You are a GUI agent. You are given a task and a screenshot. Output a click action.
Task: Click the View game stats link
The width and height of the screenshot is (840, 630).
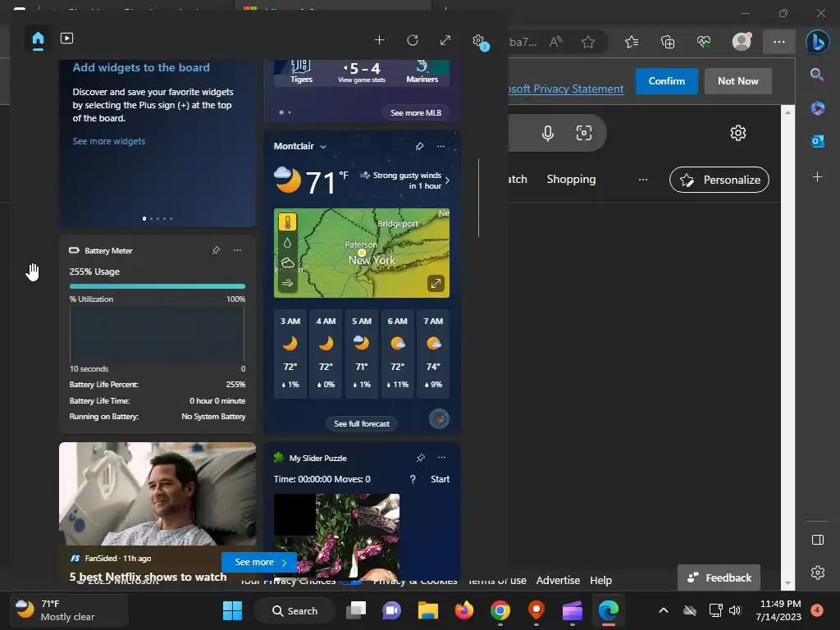(362, 80)
